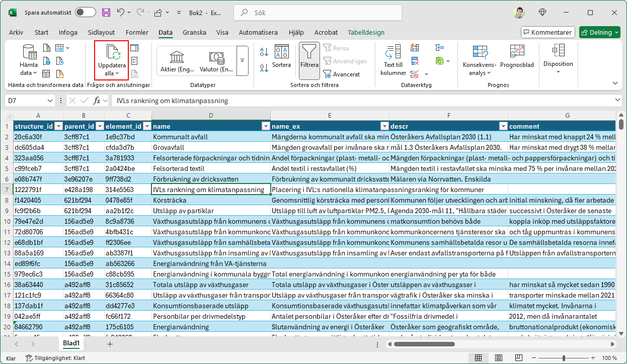Click the Kommentarer button

pos(548,32)
